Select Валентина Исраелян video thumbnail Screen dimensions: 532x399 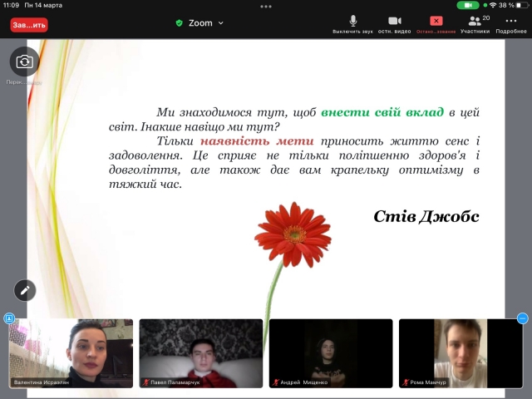(x=71, y=353)
